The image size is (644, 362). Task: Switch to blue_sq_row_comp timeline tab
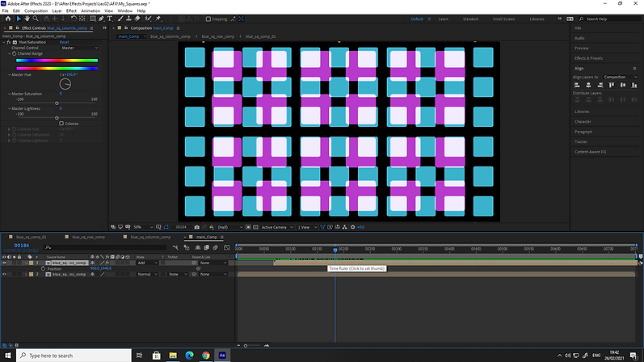tap(88, 237)
